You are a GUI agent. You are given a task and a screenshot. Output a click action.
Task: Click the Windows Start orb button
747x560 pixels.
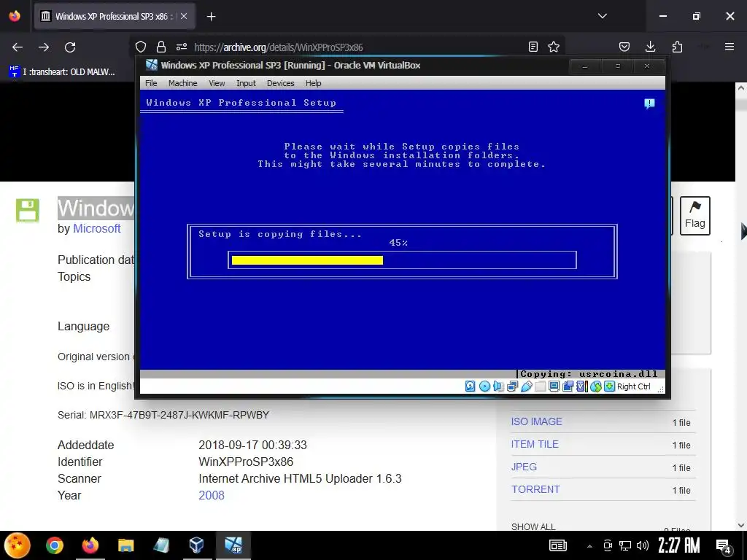tap(18, 545)
